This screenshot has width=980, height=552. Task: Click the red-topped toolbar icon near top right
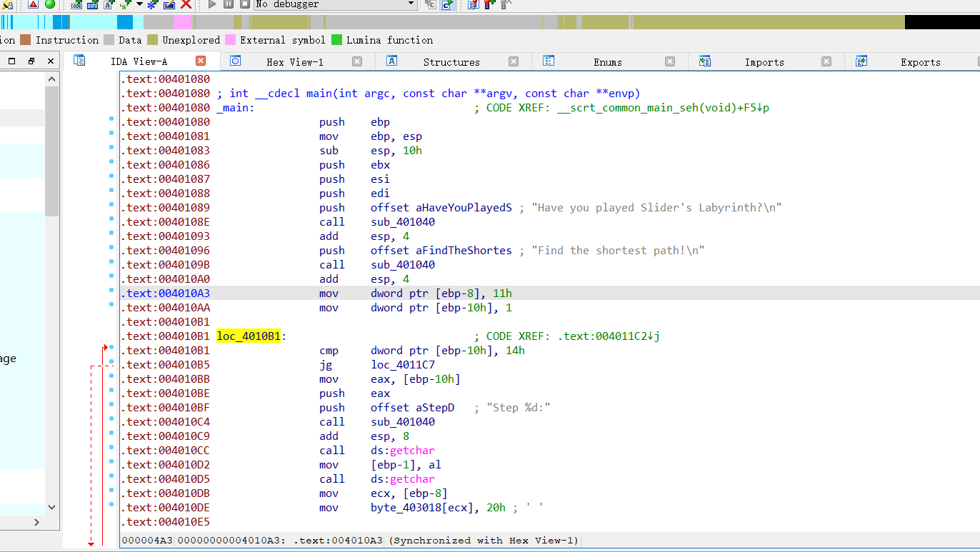click(x=489, y=4)
